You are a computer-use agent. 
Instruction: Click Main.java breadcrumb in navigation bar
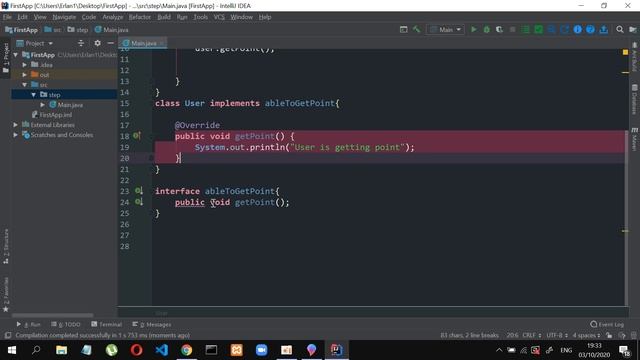(x=111, y=30)
